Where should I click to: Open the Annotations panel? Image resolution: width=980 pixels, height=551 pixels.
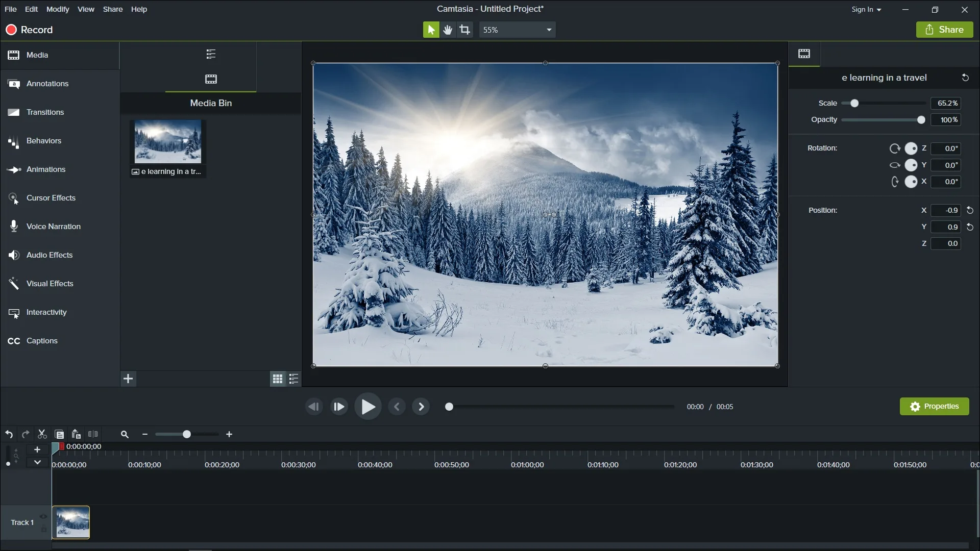60,84
